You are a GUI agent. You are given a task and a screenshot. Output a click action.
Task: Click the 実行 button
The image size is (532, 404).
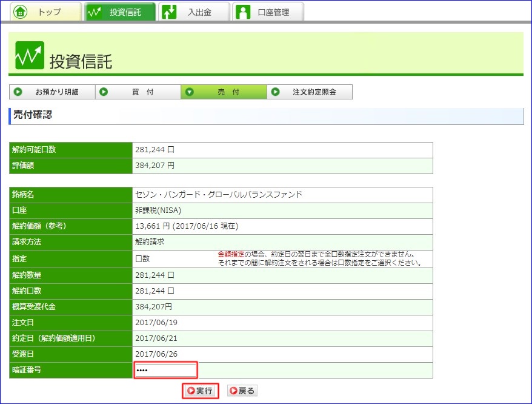200,391
